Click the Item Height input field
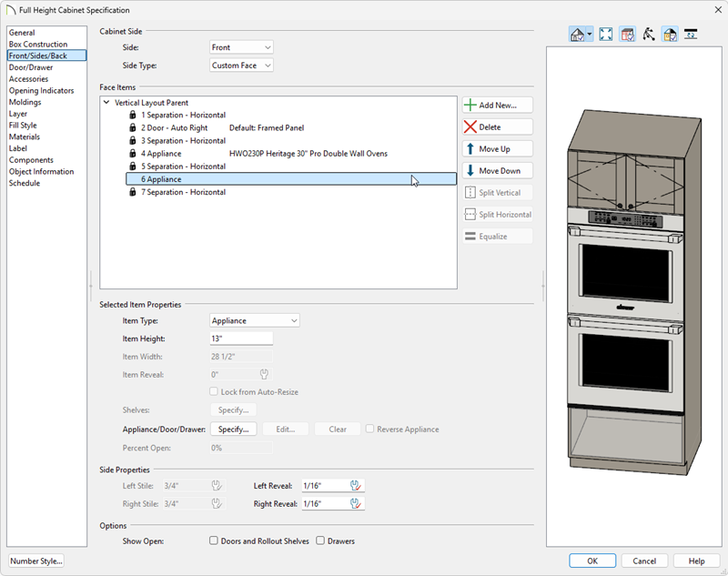Viewport: 728px width, 576px height. tap(239, 338)
